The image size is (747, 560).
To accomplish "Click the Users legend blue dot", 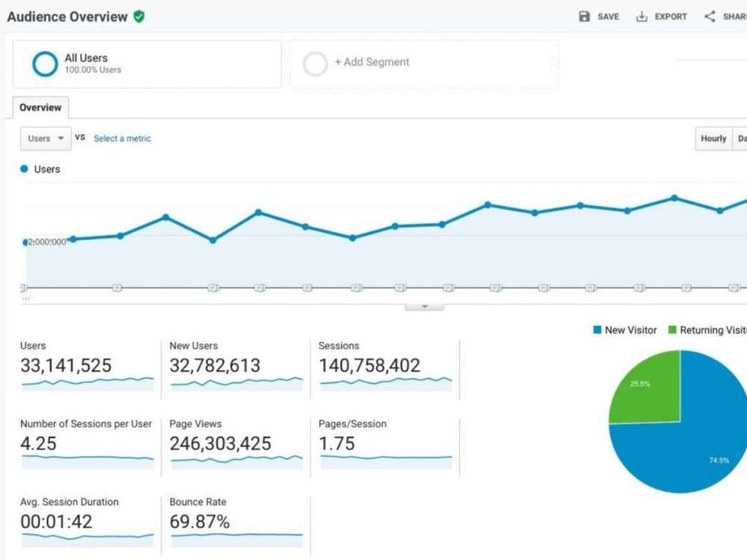I will click(25, 169).
